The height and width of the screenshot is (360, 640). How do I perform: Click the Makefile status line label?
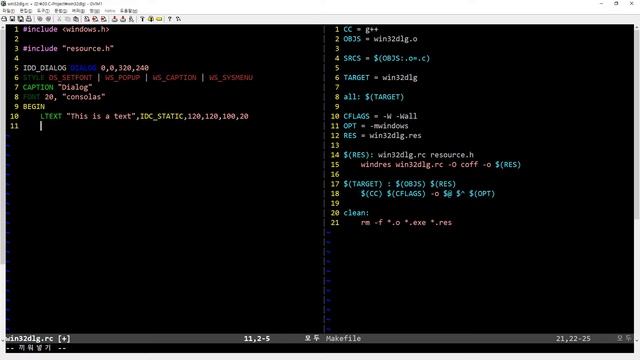tap(343, 338)
